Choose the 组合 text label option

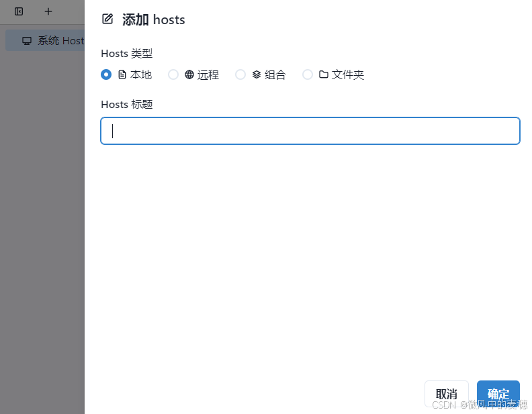pos(275,74)
